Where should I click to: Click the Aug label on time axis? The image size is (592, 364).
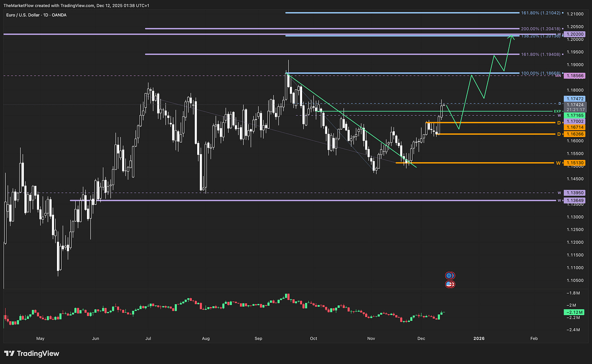206,338
